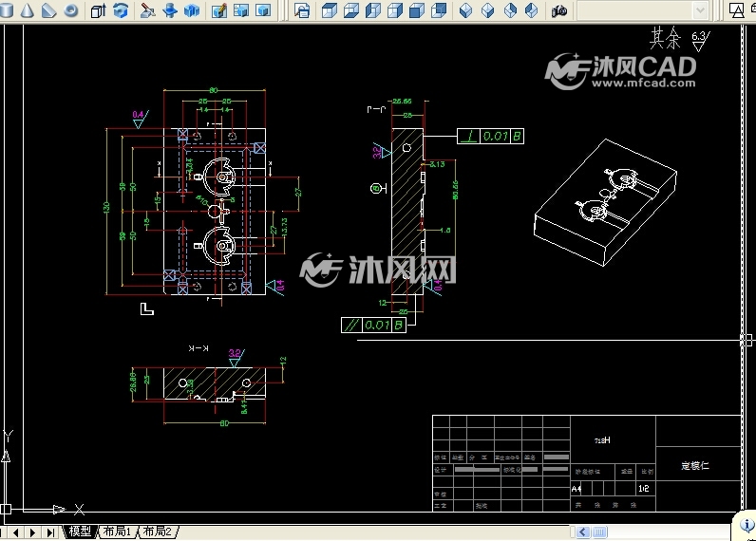Select the parallelism 0.01 B tolerance frame
The height and width of the screenshot is (541, 756).
coord(373,326)
